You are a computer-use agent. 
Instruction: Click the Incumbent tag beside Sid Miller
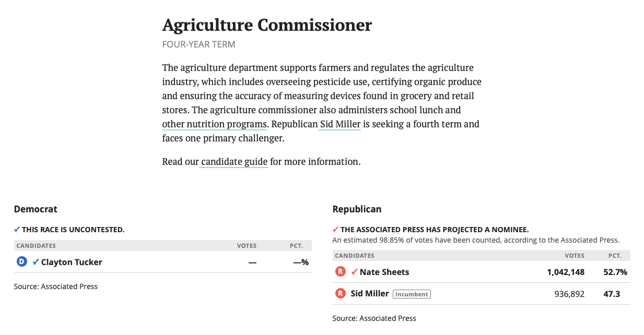412,294
